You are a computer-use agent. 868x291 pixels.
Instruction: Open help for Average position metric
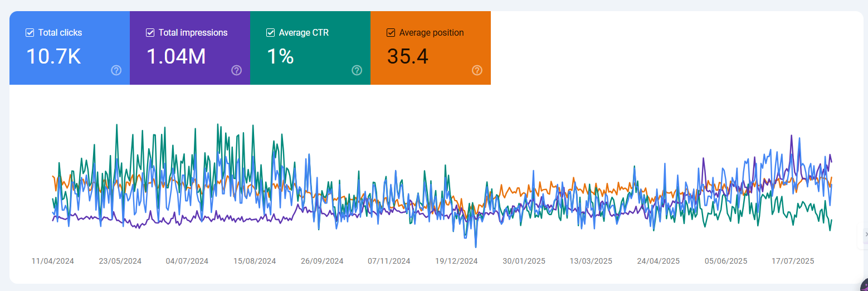(477, 70)
